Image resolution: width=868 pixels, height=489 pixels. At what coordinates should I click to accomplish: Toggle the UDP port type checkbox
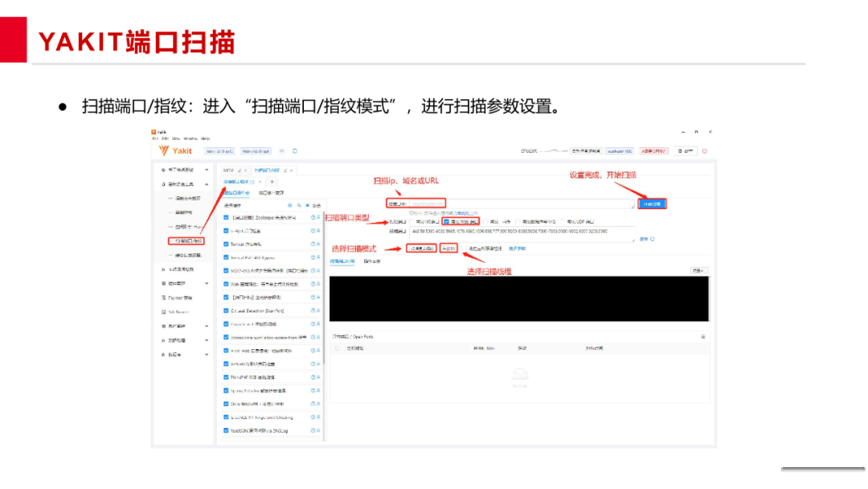click(x=563, y=221)
